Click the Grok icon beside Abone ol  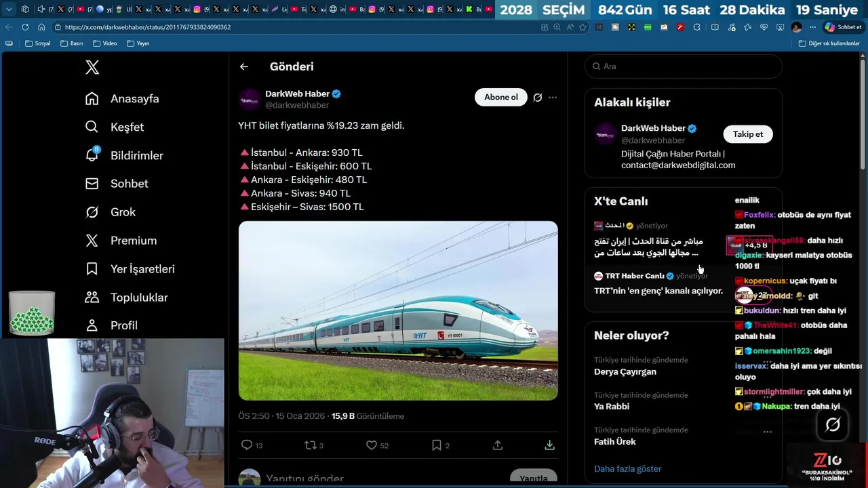point(537,98)
